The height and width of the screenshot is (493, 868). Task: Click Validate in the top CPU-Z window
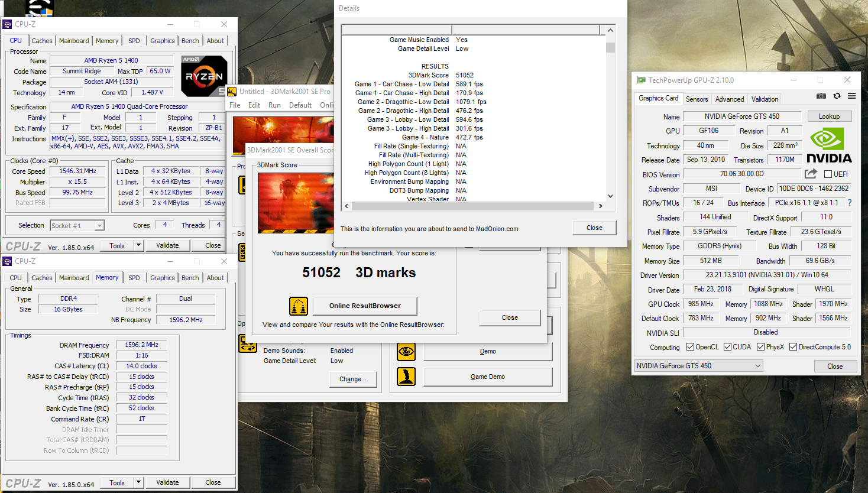(x=167, y=245)
